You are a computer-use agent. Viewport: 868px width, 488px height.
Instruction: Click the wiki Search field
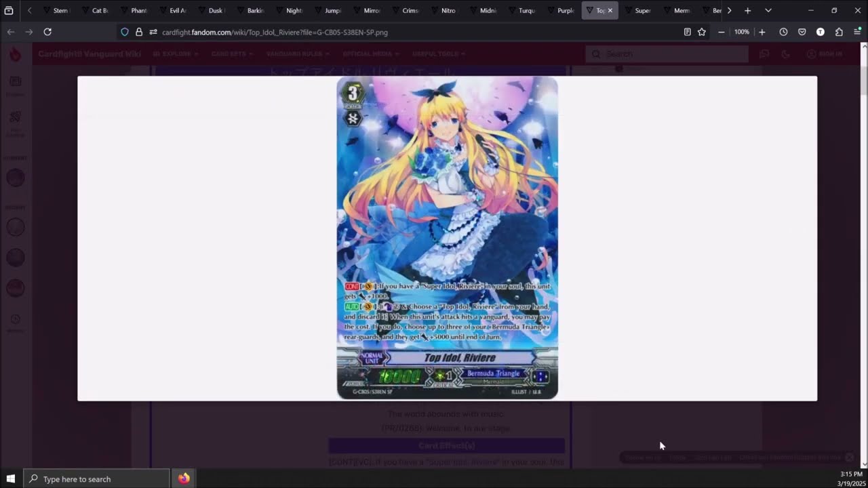pos(667,54)
